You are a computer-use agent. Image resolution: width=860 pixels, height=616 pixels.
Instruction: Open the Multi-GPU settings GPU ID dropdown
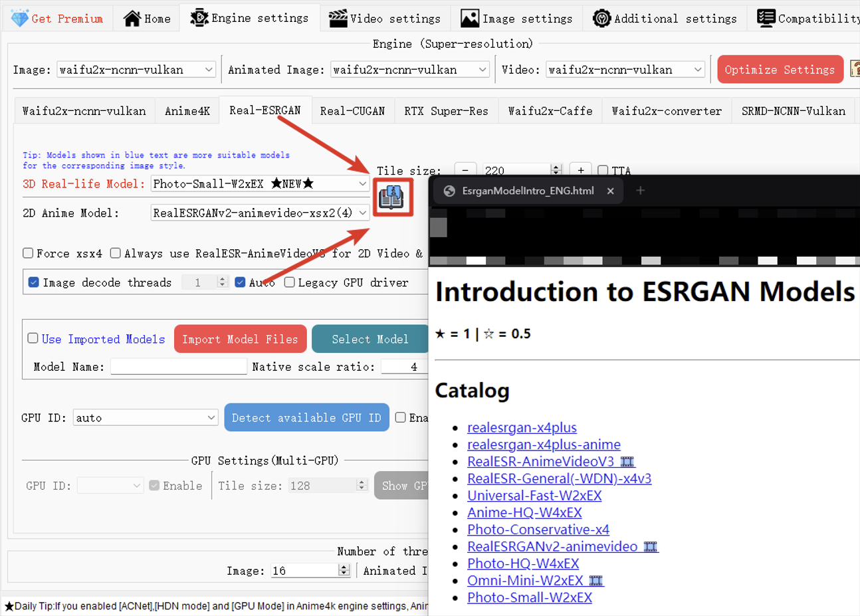coord(110,486)
